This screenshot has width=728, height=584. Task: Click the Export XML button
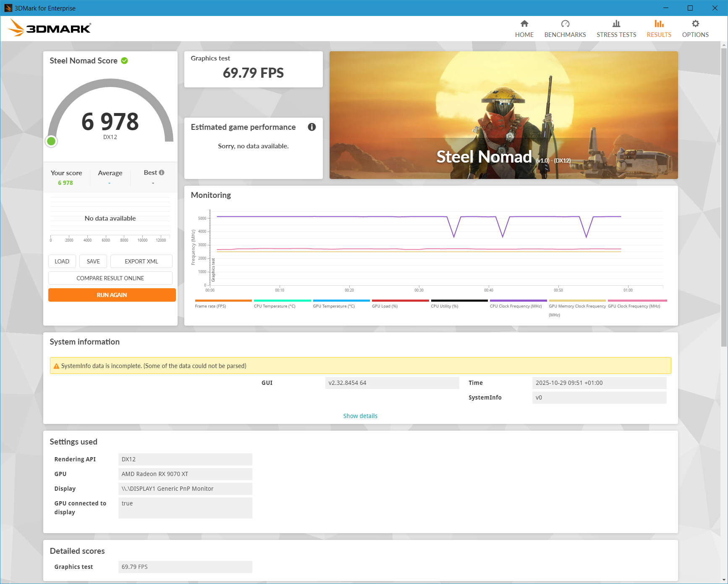[141, 261]
